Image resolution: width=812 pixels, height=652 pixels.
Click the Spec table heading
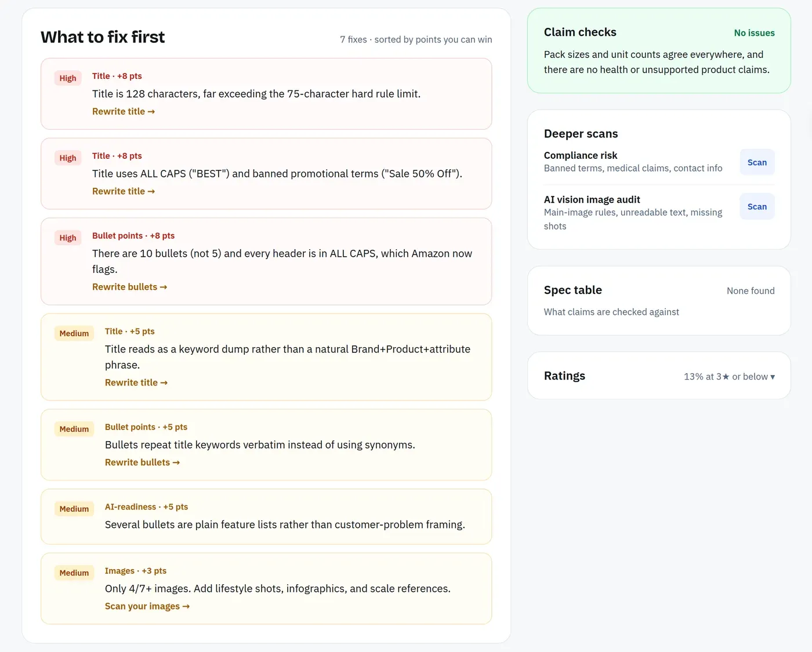[573, 290]
